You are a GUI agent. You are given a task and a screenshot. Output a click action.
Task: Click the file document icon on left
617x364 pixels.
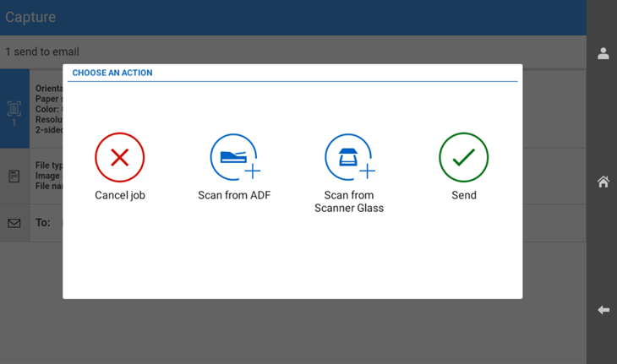14,177
